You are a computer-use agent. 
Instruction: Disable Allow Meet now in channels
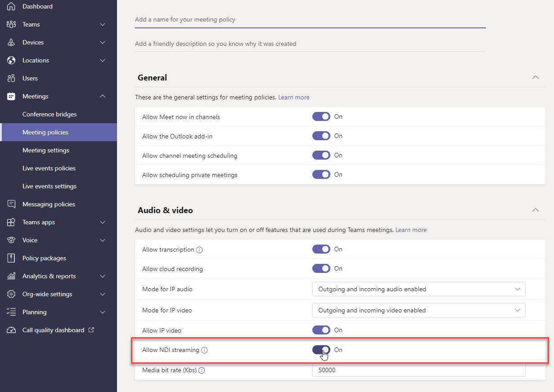(x=321, y=116)
